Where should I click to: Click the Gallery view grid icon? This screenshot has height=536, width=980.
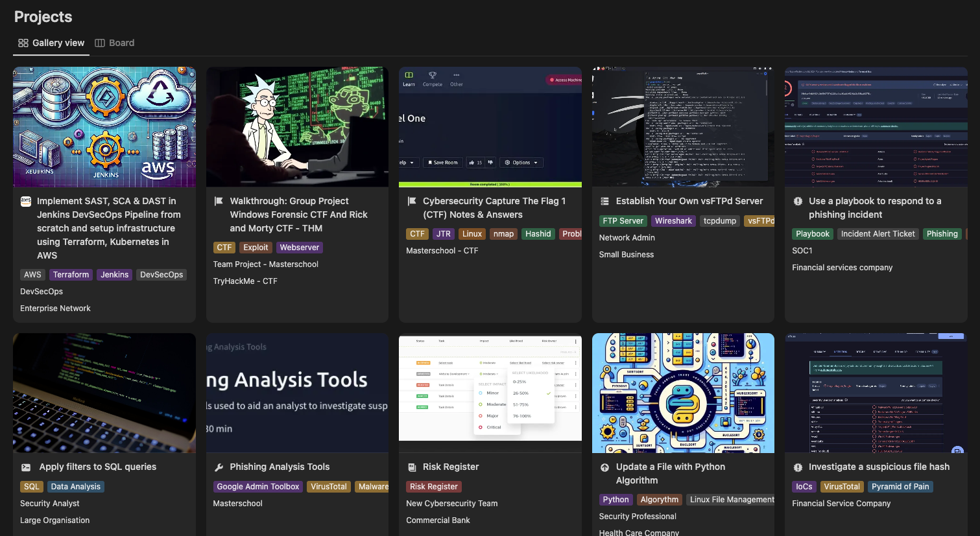pos(23,43)
